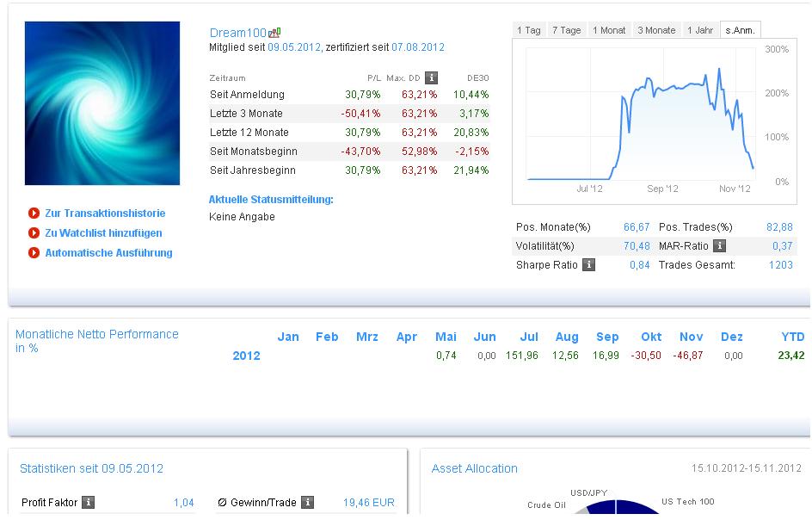Click the blue swirl profile picture
The height and width of the screenshot is (520, 812).
pyautogui.click(x=102, y=103)
